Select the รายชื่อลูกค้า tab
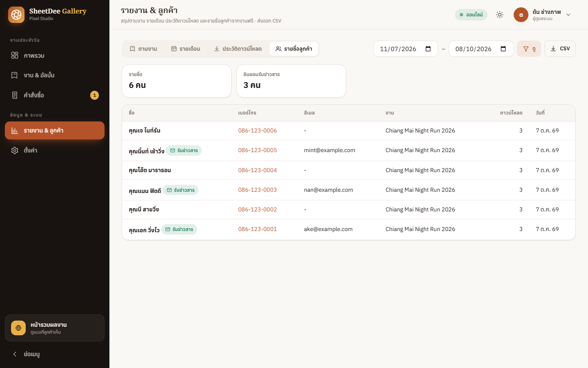The image size is (588, 368). click(294, 49)
